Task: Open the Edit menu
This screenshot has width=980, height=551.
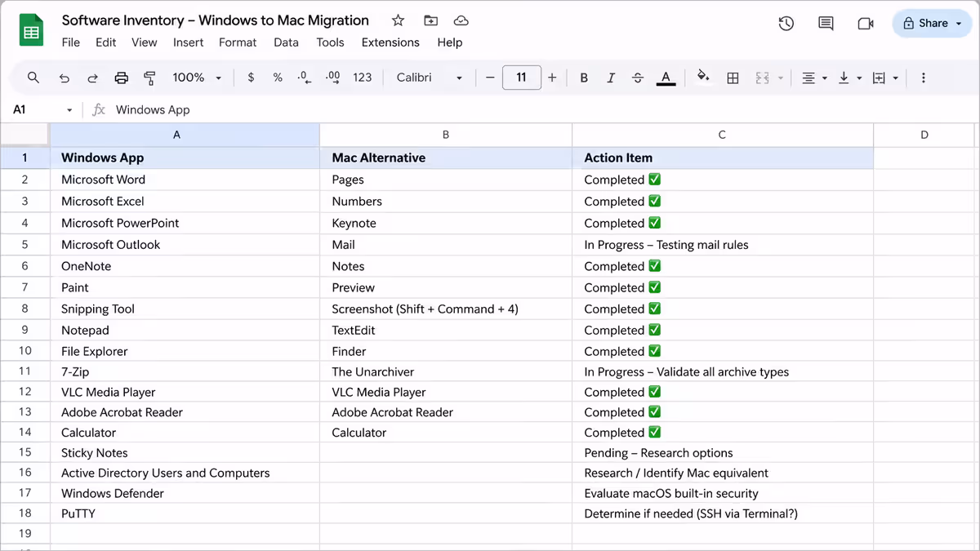Action: pyautogui.click(x=105, y=42)
